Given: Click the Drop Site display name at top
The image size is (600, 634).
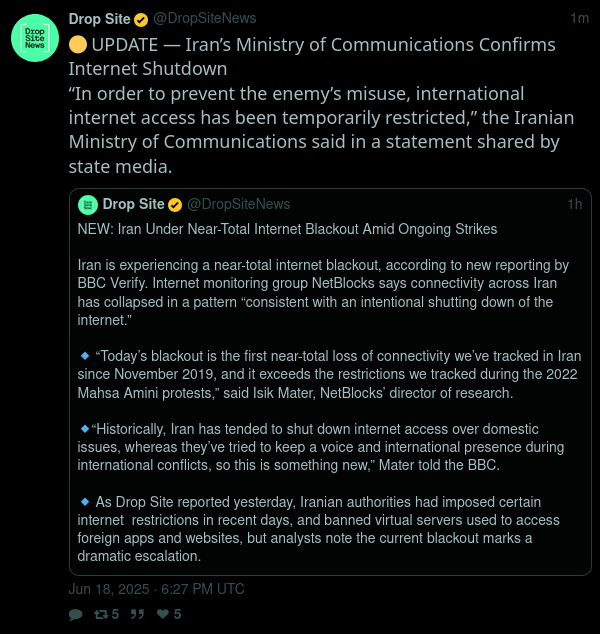Looking at the screenshot, I should point(99,19).
